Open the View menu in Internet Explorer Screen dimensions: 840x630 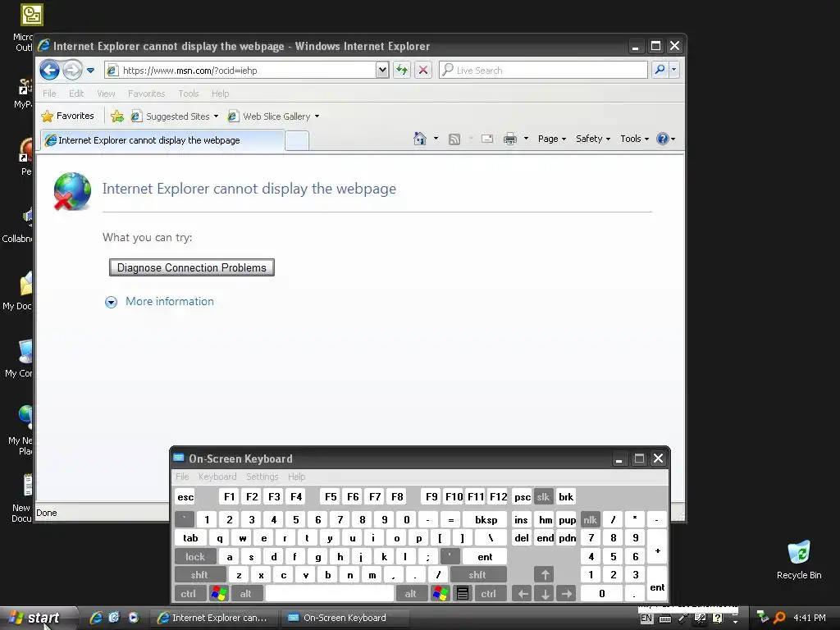[106, 94]
